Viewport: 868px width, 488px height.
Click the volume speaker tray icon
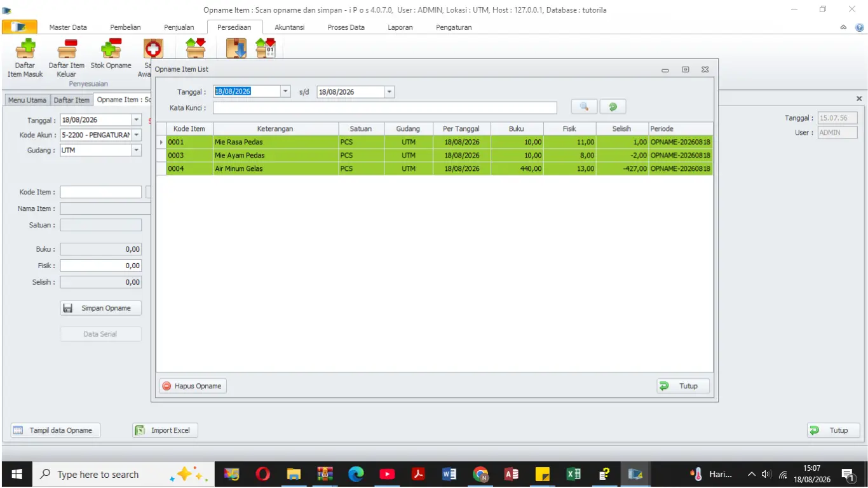[x=767, y=475]
